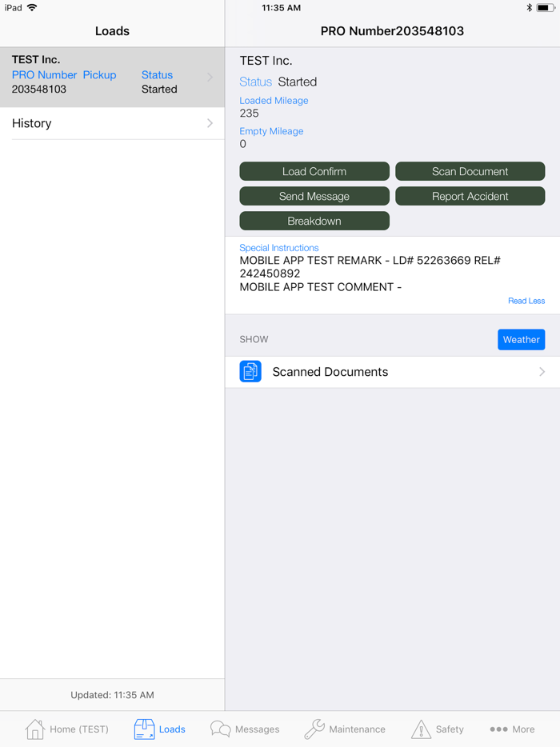This screenshot has width=560, height=747.
Task: Tap the PRO Number label in load list
Action: pos(44,75)
